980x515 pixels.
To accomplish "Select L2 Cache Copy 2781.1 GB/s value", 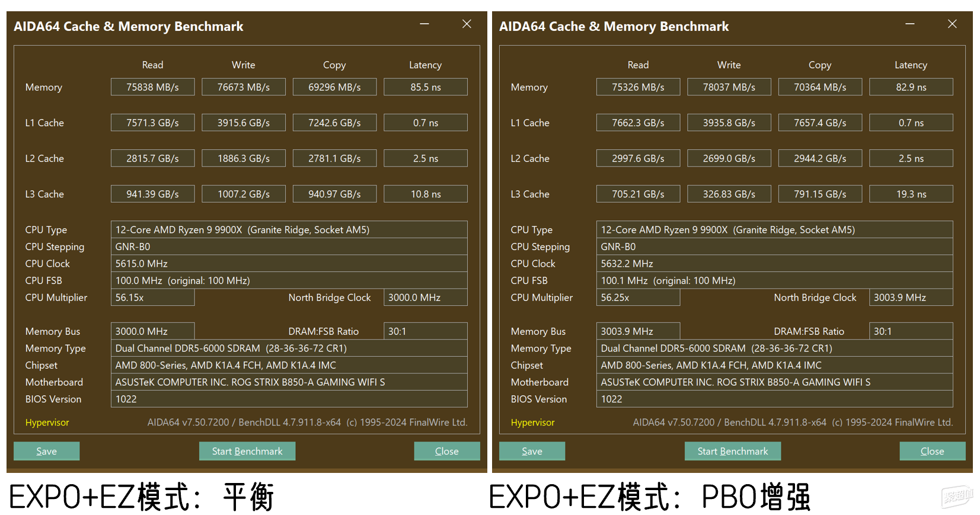I will tap(334, 158).
